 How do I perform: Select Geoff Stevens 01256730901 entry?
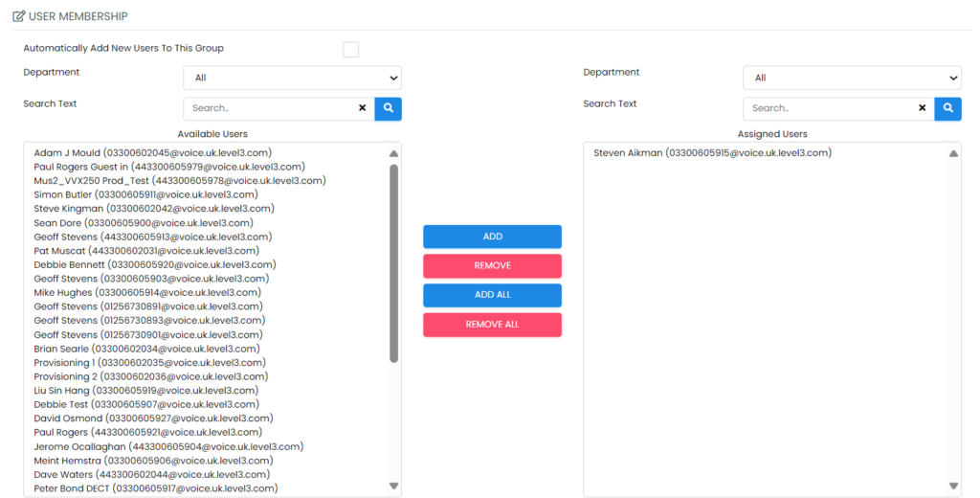click(x=148, y=334)
